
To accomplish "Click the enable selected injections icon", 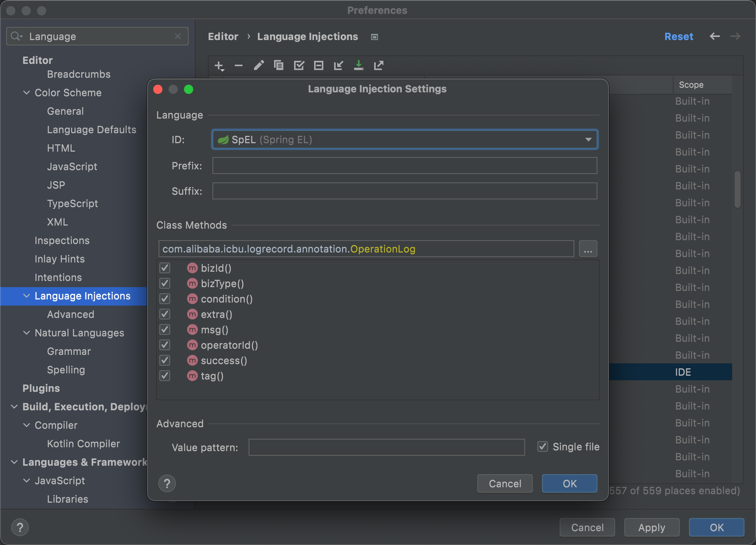I will click(299, 65).
